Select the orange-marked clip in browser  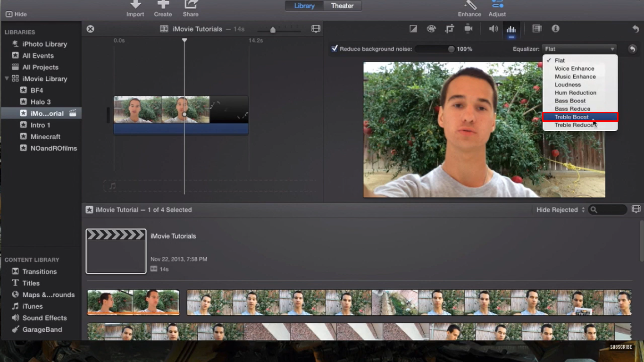tap(133, 303)
